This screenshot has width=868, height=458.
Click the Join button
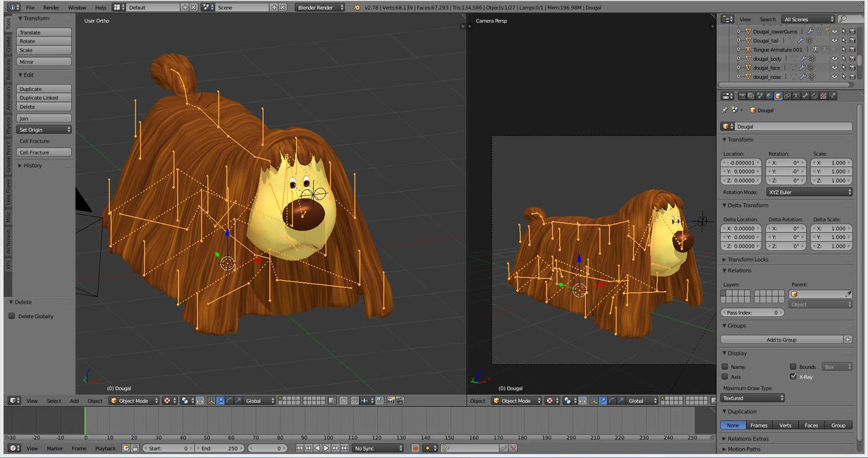pos(44,119)
